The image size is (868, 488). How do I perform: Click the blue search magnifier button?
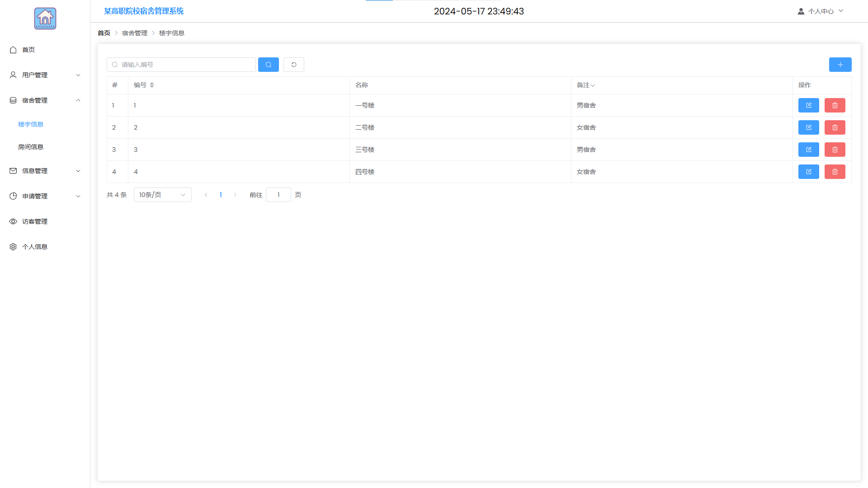(268, 65)
